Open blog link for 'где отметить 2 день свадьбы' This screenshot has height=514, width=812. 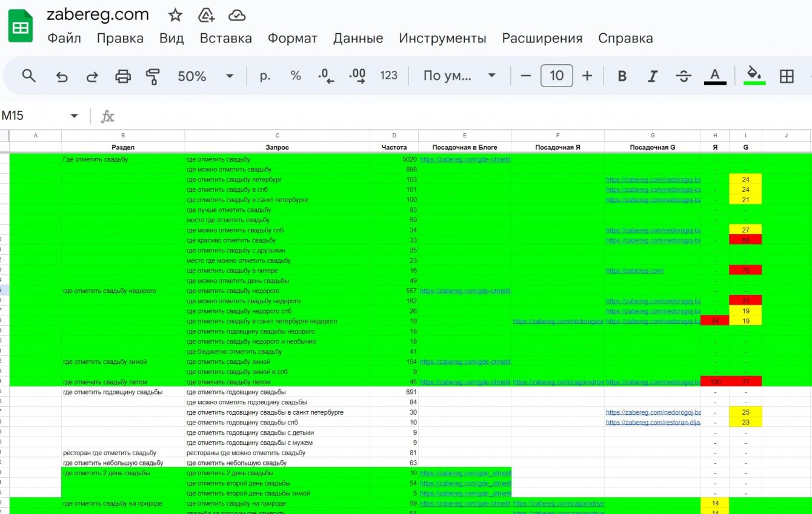465,473
